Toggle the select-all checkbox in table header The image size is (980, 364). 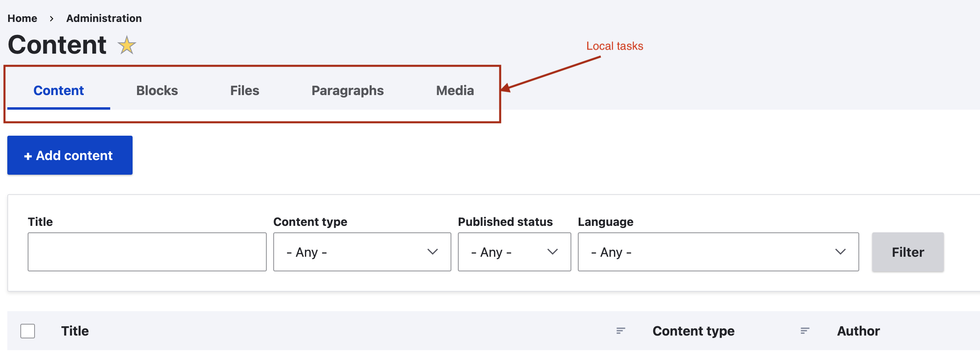pyautogui.click(x=28, y=331)
